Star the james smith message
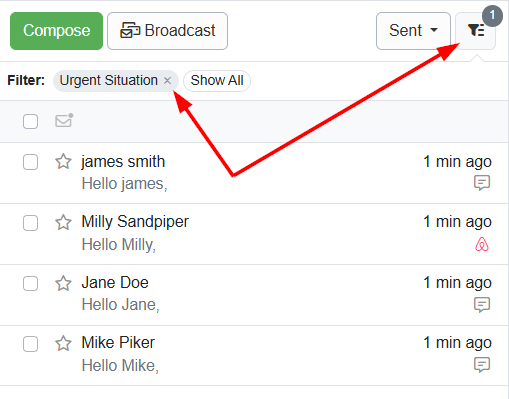The image size is (509, 399). (x=63, y=162)
